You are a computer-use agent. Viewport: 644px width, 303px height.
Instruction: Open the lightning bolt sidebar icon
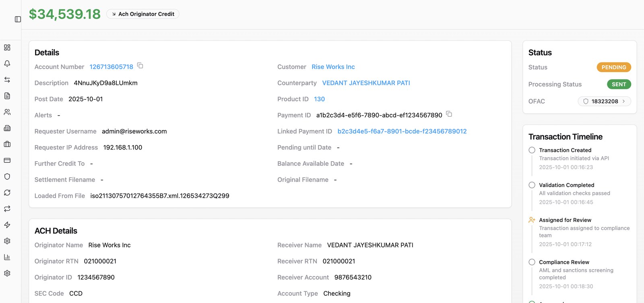tap(7, 225)
